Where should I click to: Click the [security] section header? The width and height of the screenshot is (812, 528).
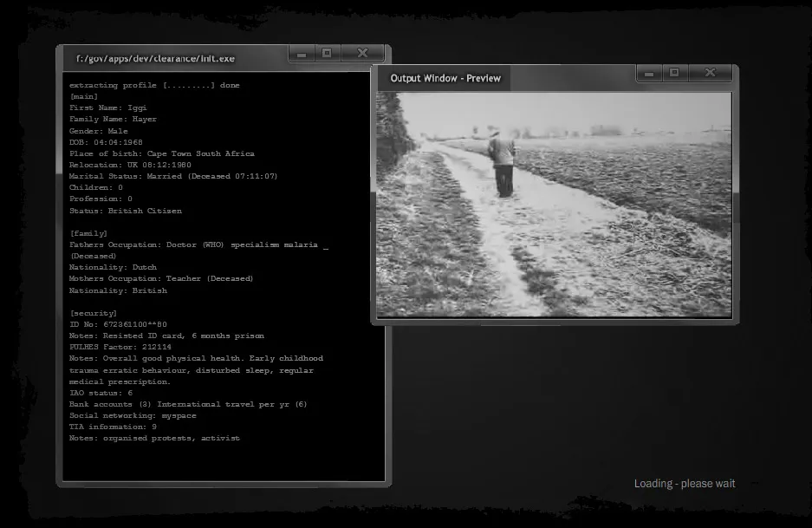tap(93, 313)
